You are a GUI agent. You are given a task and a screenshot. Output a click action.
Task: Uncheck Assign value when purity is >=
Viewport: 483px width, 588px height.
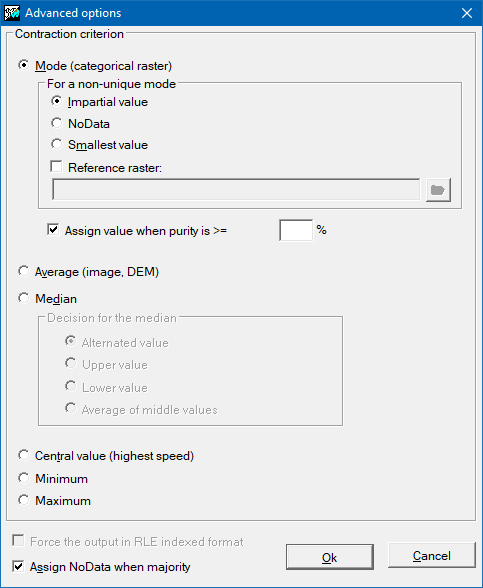pos(53,230)
